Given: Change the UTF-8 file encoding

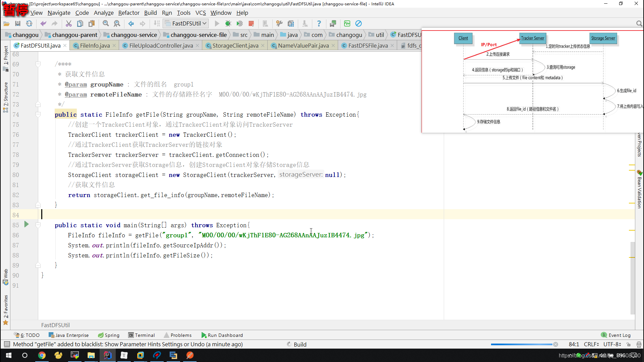Looking at the screenshot, I should tap(612, 344).
